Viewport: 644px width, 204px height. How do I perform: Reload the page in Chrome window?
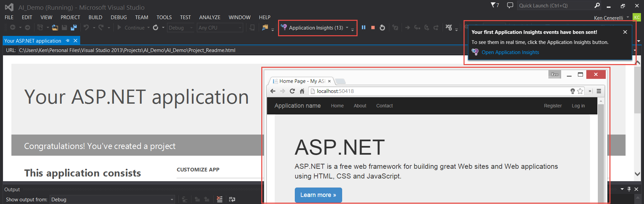tap(292, 91)
